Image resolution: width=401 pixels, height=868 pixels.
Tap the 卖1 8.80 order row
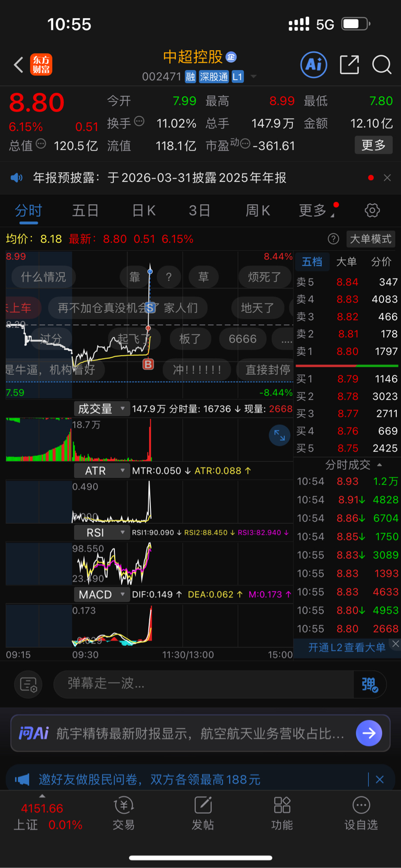pyautogui.click(x=347, y=351)
